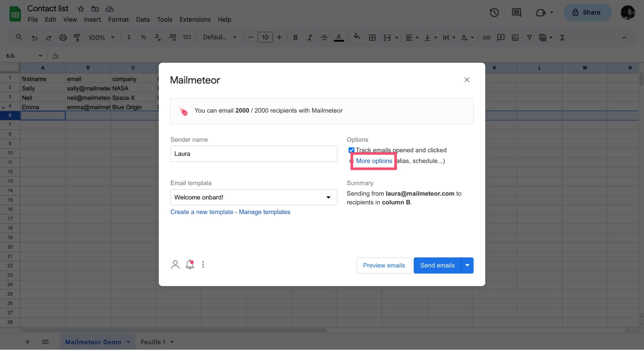Click the Share button
Screen dimensions: 644x350
pos(587,13)
